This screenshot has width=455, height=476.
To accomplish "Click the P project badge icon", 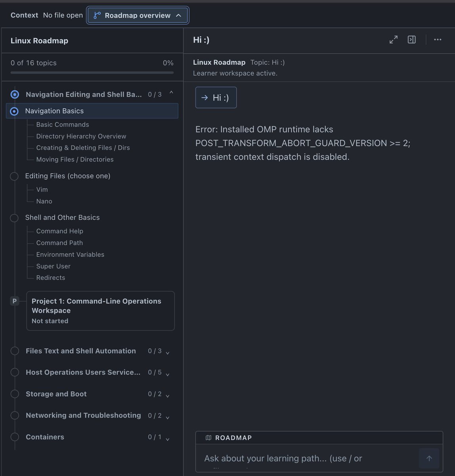I will point(15,301).
